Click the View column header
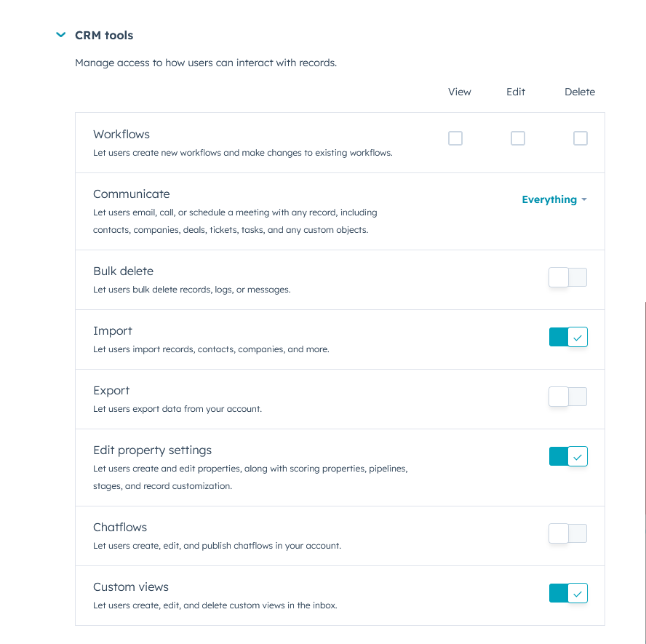646x644 pixels. click(x=459, y=92)
